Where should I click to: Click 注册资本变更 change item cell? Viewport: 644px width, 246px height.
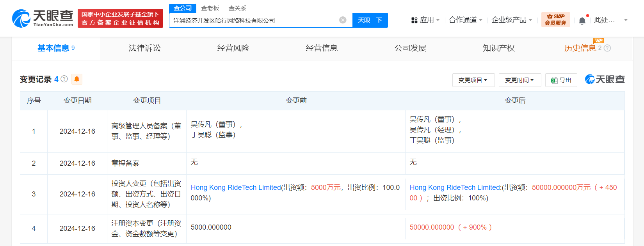146,228
